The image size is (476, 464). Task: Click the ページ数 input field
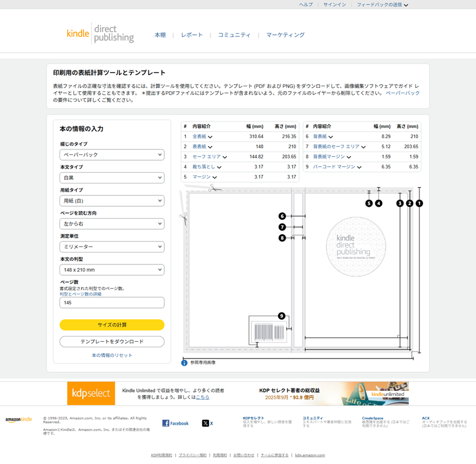[112, 303]
